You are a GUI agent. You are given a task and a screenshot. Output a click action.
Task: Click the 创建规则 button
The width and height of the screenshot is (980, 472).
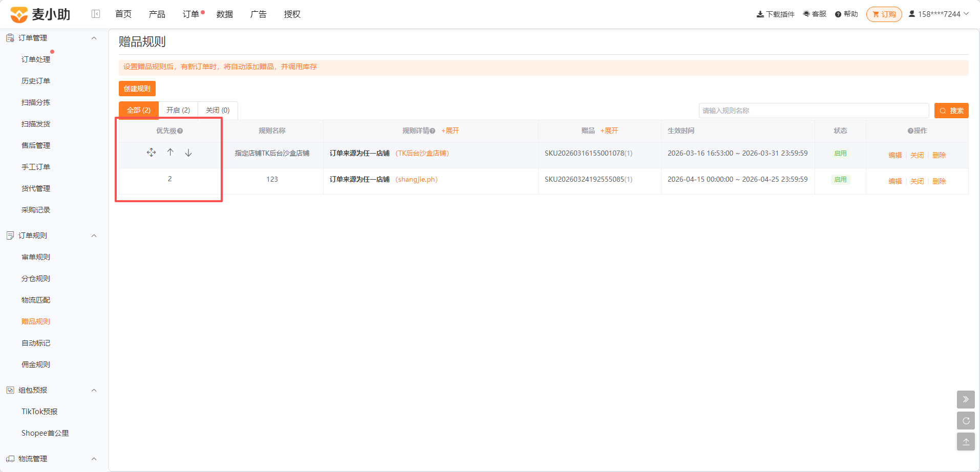[137, 89]
